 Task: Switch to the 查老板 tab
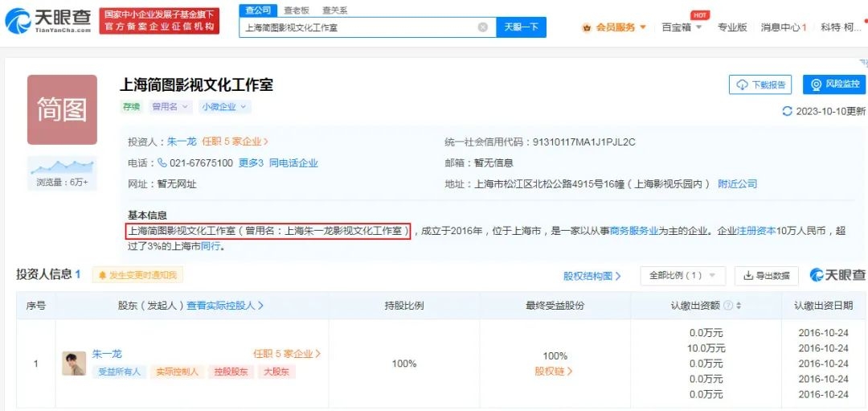(297, 10)
